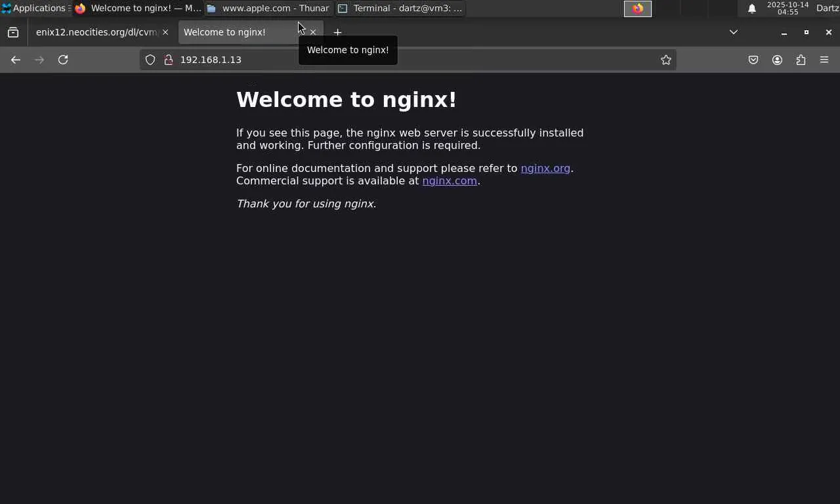Bookmark this page with the star
The height and width of the screenshot is (504, 840).
click(x=666, y=60)
